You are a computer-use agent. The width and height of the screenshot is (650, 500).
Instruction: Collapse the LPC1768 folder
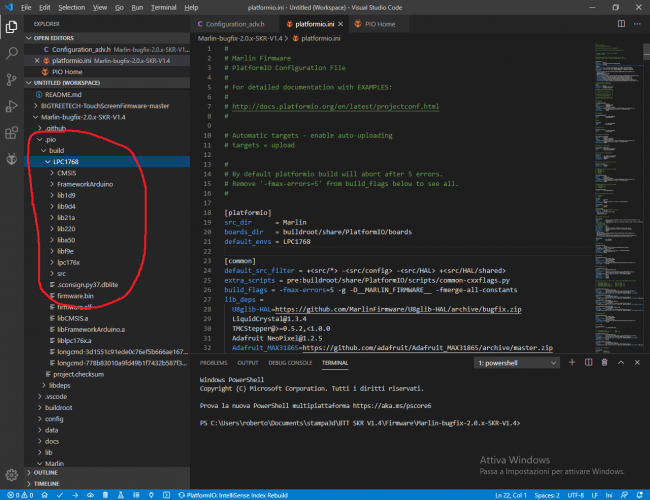point(67,161)
